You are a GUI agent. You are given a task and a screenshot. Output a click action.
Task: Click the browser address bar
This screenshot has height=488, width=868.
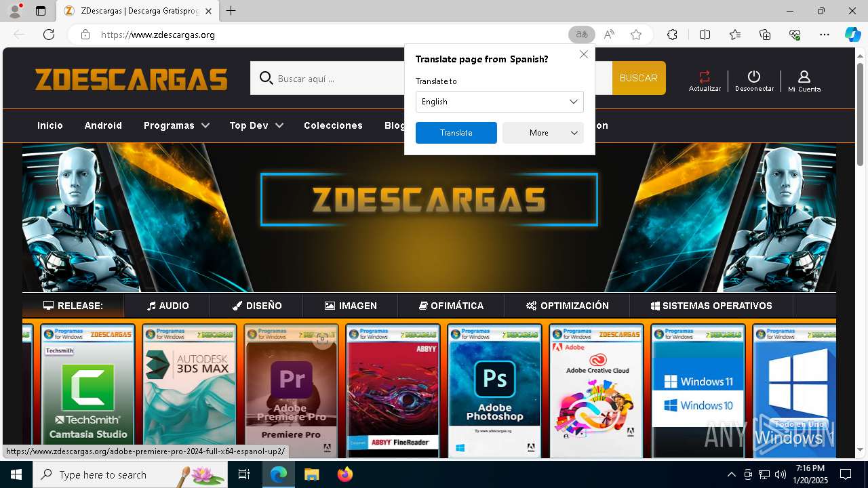pyautogui.click(x=325, y=35)
